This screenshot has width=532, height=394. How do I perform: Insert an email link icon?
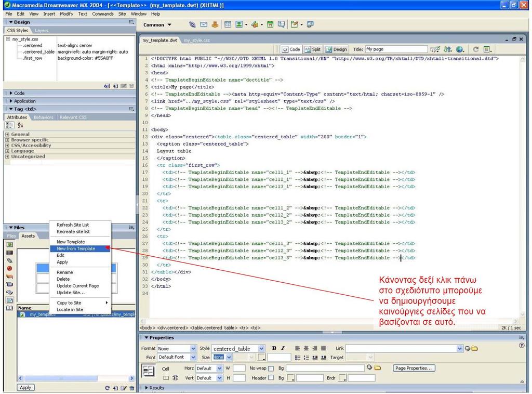[204, 24]
